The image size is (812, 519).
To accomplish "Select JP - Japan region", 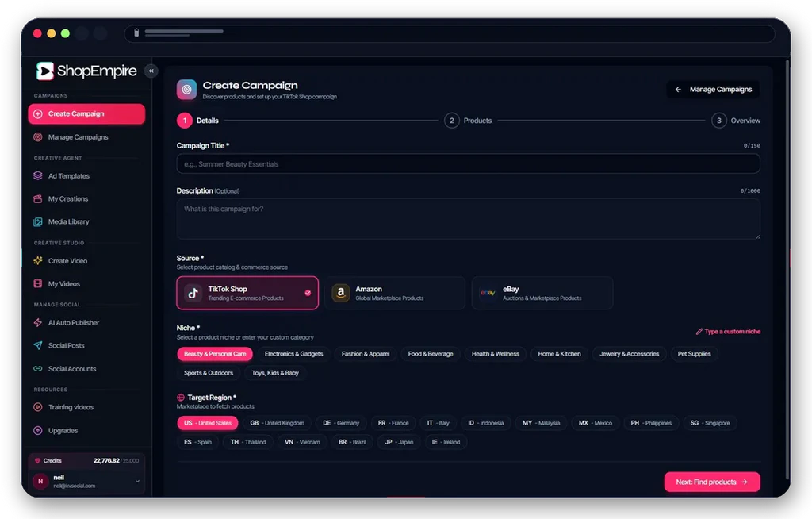I will point(399,442).
